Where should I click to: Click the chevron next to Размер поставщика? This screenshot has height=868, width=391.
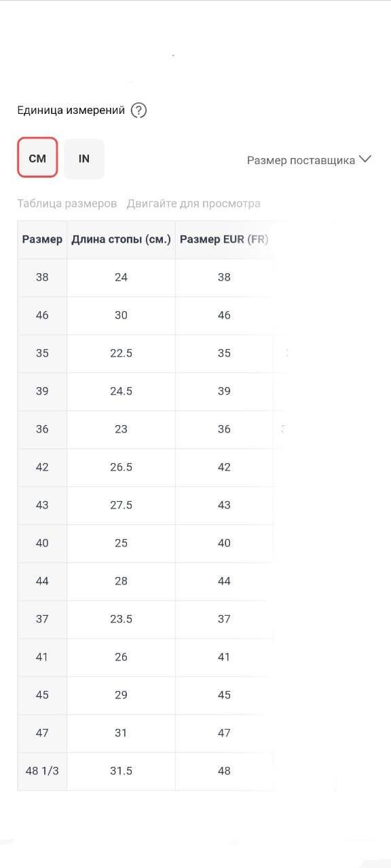point(365,159)
